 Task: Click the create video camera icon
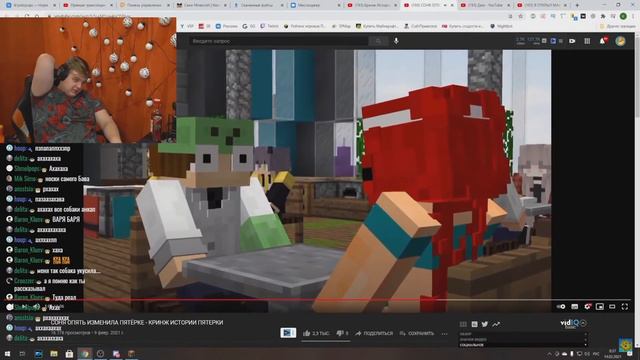coord(572,41)
